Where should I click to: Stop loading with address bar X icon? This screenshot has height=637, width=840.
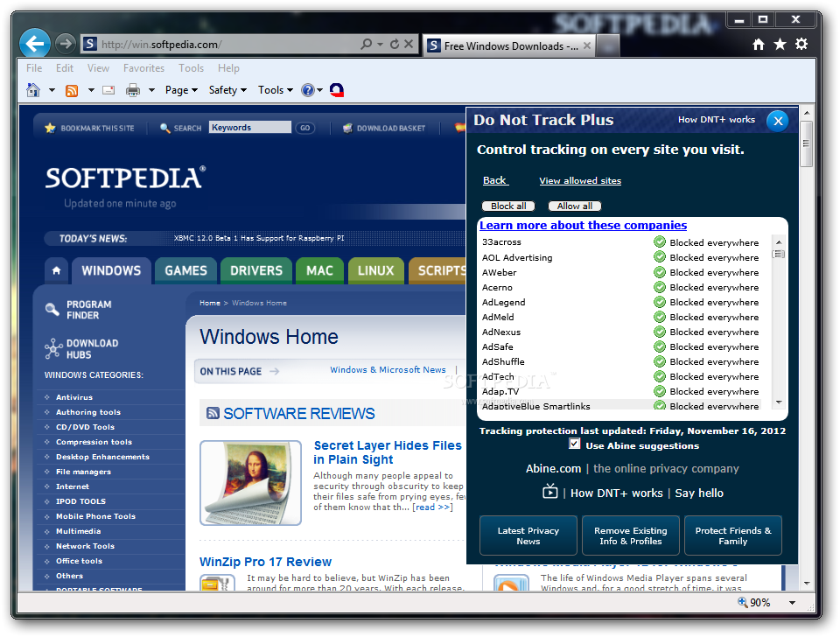click(x=409, y=44)
